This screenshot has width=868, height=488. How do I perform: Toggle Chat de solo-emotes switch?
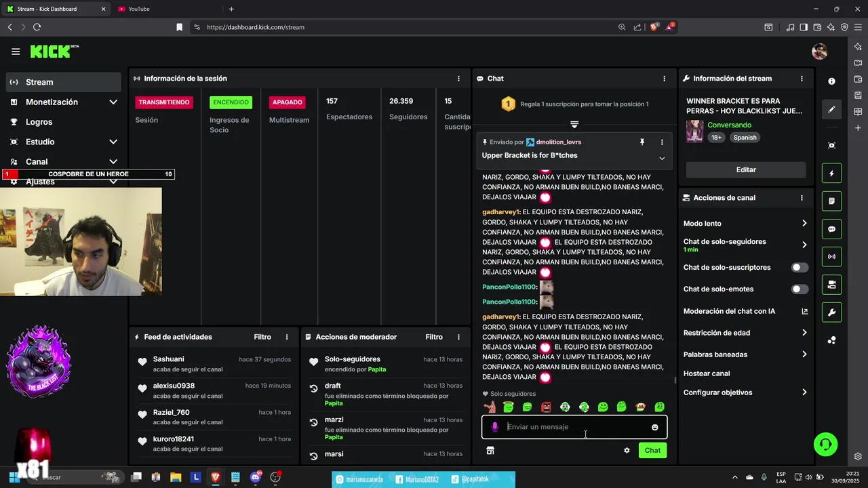click(800, 289)
